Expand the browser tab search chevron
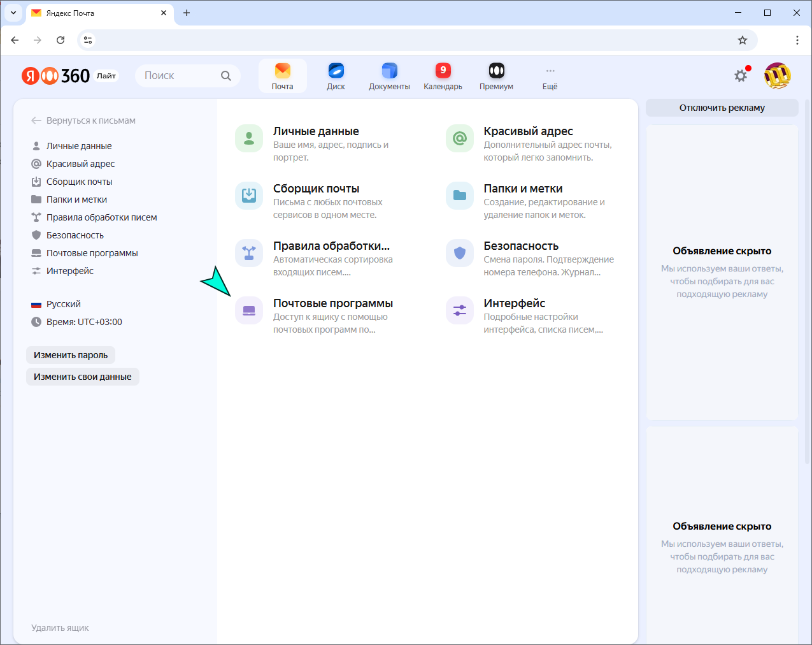Viewport: 812px width, 645px height. tap(13, 13)
